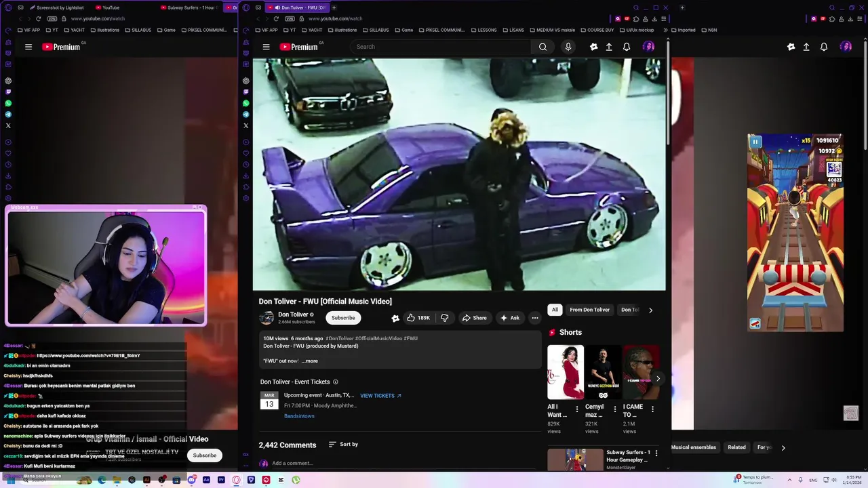Click the search magnifier button in front window

click(x=542, y=47)
